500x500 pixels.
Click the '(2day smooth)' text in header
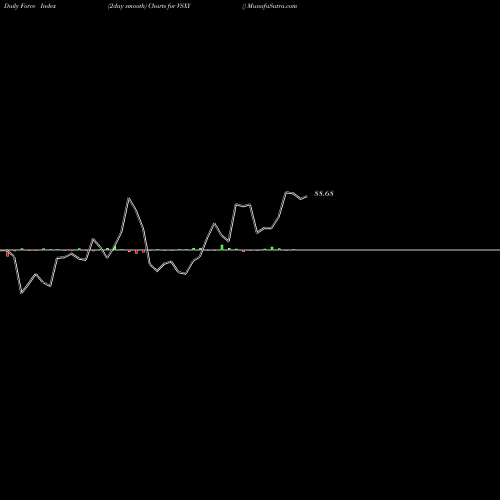[x=127, y=6]
